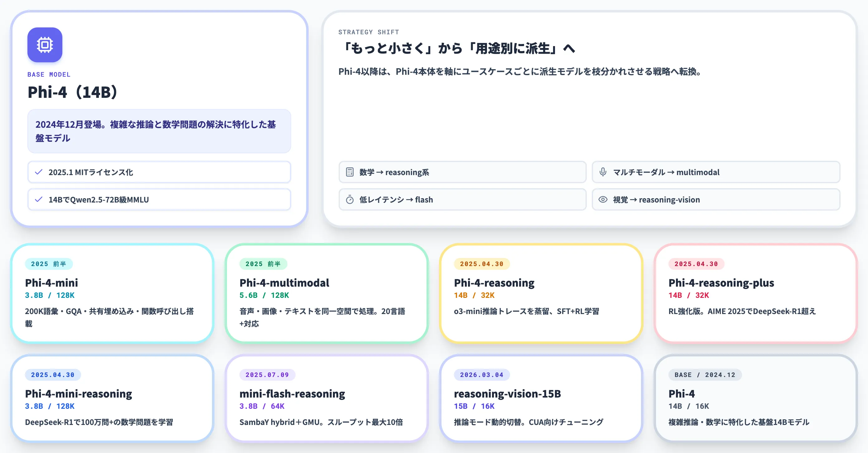This screenshot has width=868, height=453.
Task: Click the Phi-4以降は strategy description sentence
Action: tap(521, 71)
